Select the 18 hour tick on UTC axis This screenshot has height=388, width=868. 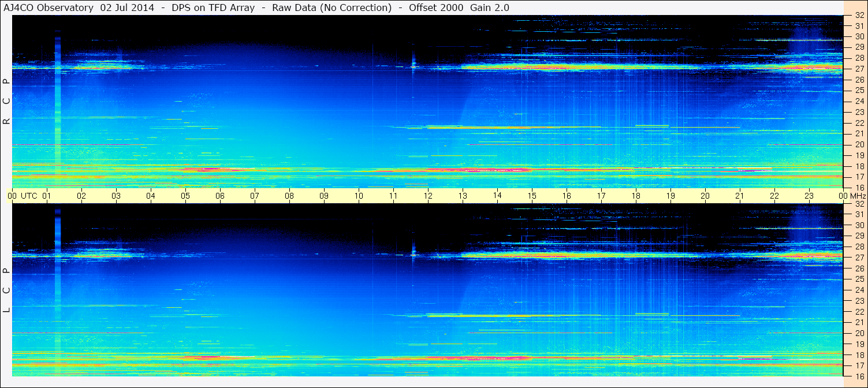(636, 196)
